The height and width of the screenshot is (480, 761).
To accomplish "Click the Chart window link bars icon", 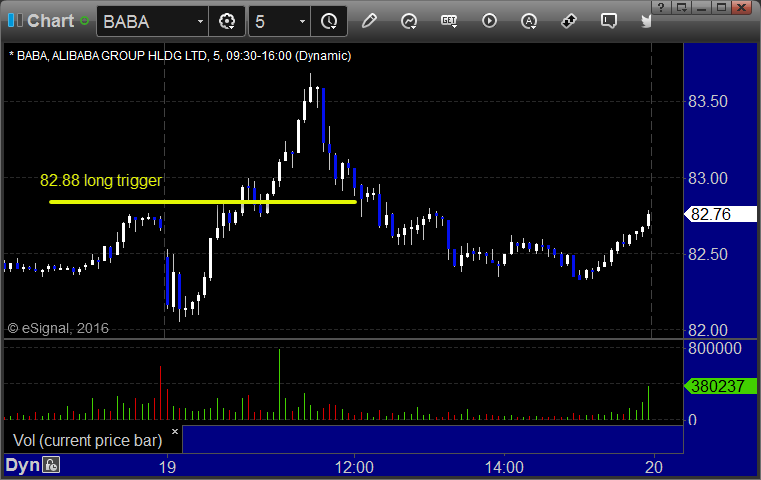I will (15, 20).
